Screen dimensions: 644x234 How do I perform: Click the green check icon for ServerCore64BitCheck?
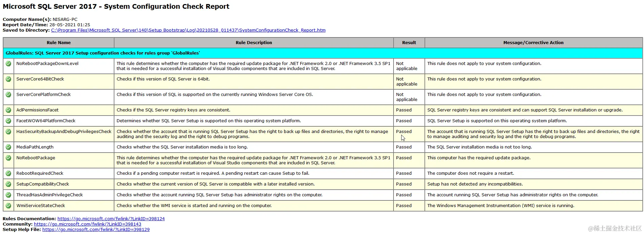8,79
